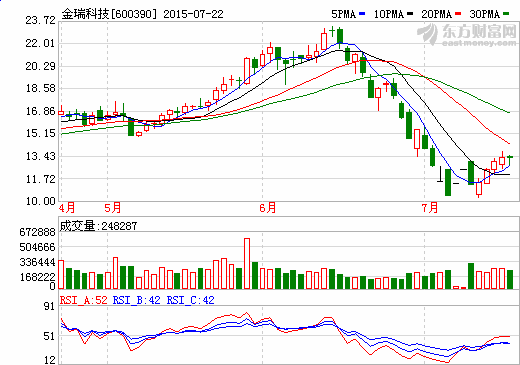Viewport: 520px width, 365px height.
Task: Click the 504666 volume axis label
Action: [37, 247]
